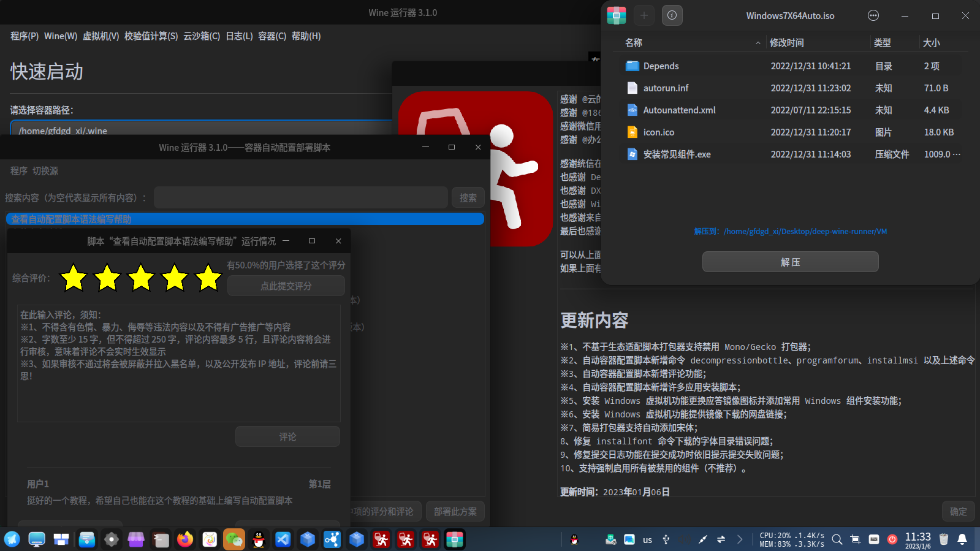Click the search content input field

pos(301,197)
